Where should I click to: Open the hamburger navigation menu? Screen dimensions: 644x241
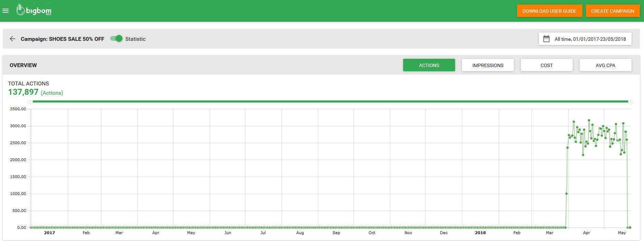(6, 11)
